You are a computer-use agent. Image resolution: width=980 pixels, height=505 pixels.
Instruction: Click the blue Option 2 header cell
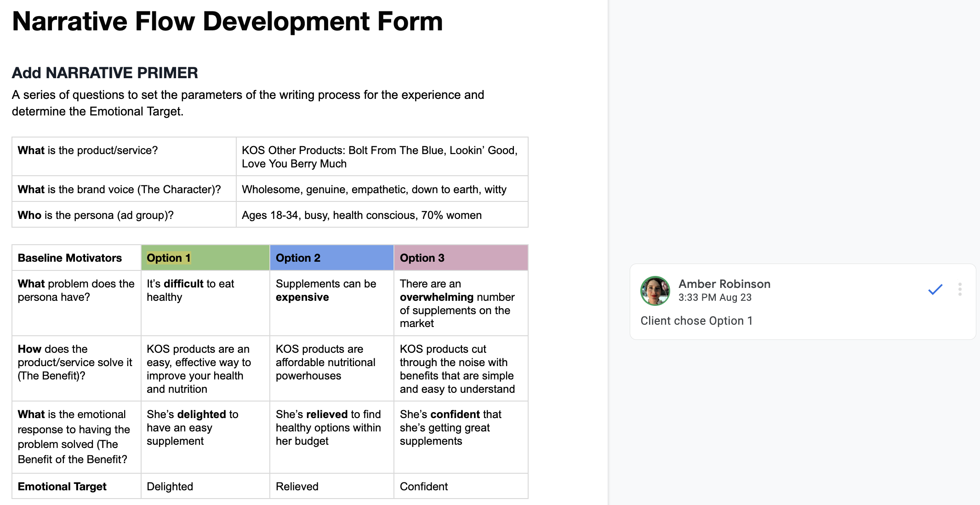click(331, 258)
